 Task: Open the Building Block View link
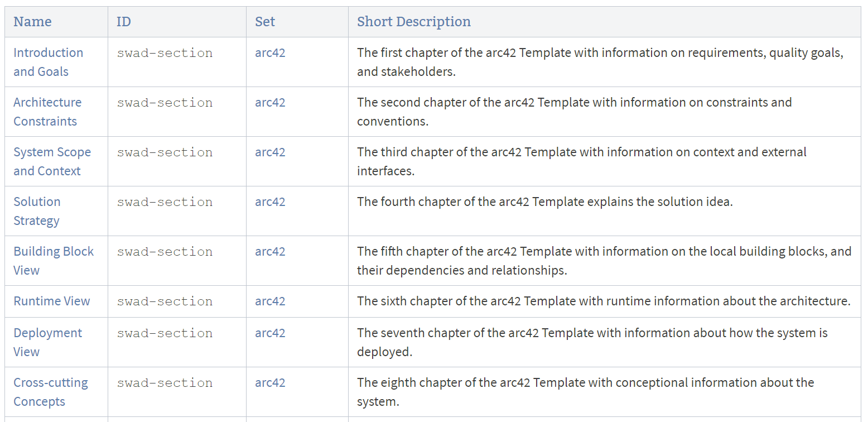point(54,252)
